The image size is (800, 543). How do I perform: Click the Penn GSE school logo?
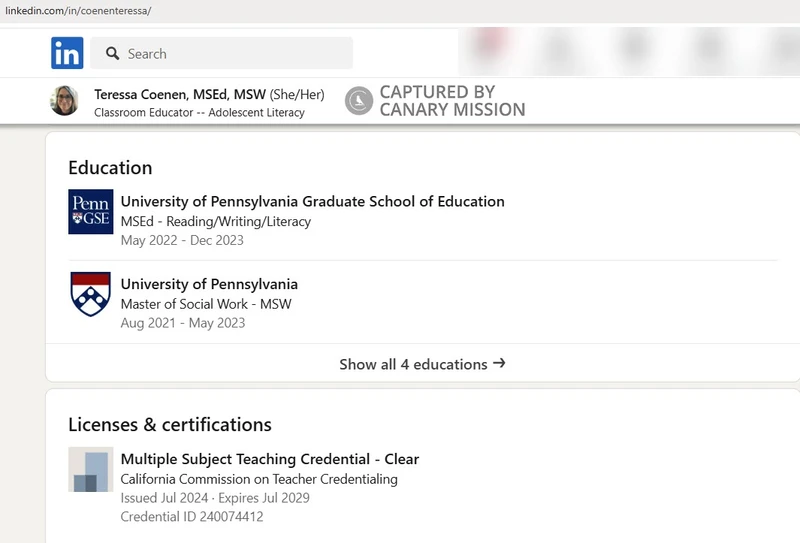90,211
